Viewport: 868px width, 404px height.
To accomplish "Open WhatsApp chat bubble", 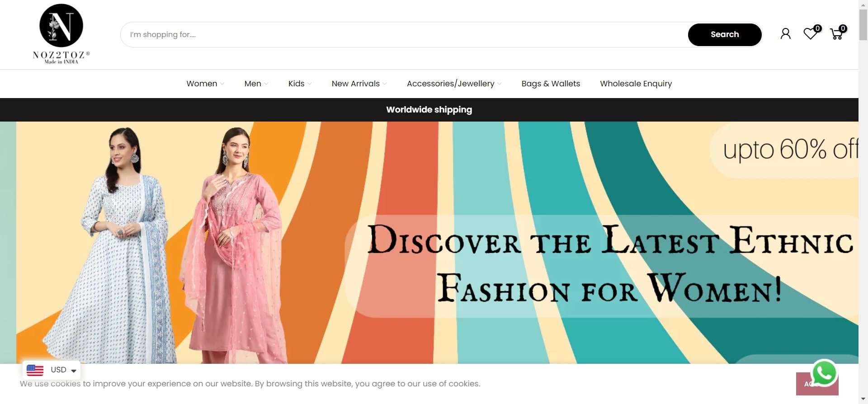I will pos(824,373).
